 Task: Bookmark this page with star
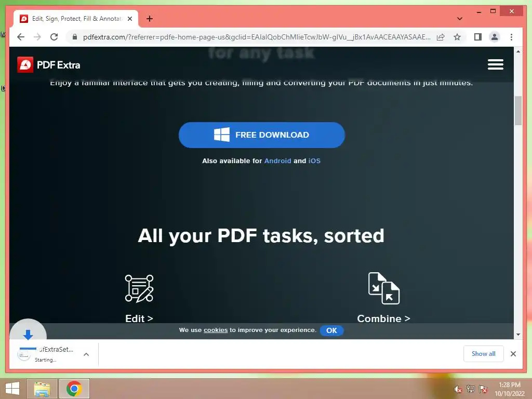coord(457,37)
